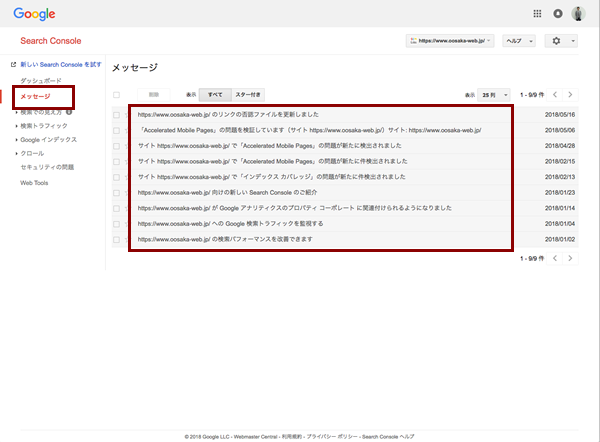Open the account profile avatar
This screenshot has width=600, height=442.
click(x=578, y=14)
